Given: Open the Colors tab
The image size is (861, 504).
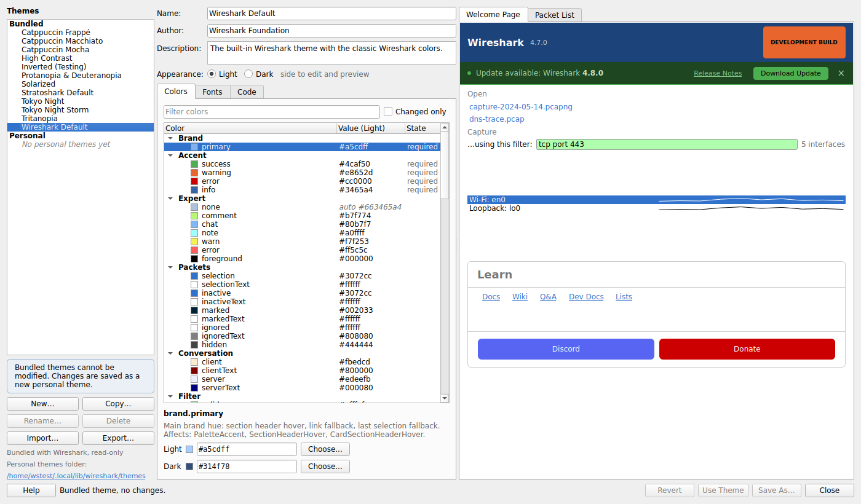Looking at the screenshot, I should point(176,91).
